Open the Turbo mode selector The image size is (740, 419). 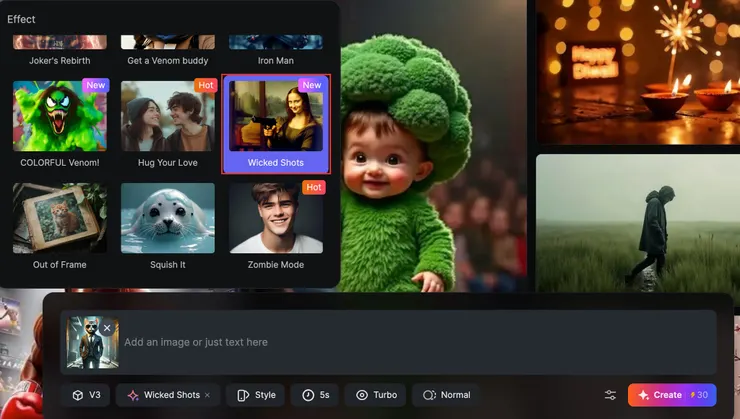(376, 395)
